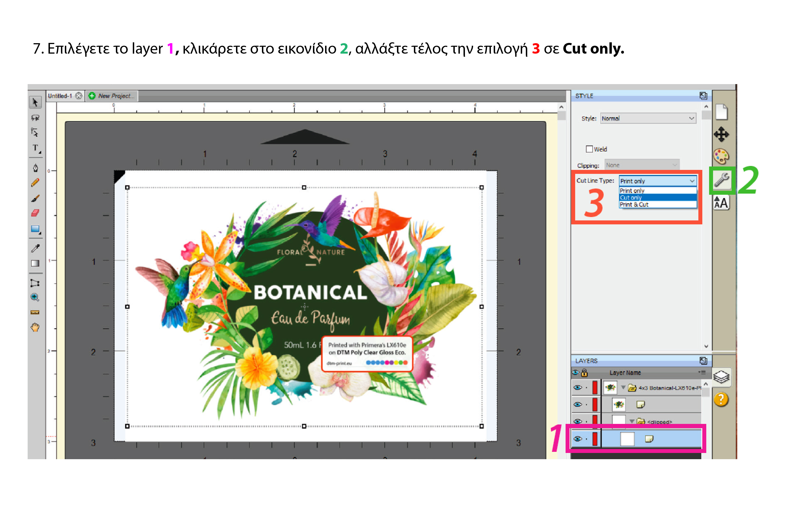Image resolution: width=812 pixels, height=508 pixels.
Task: Collapse the 4x3 Botanical layer group
Action: click(x=623, y=387)
